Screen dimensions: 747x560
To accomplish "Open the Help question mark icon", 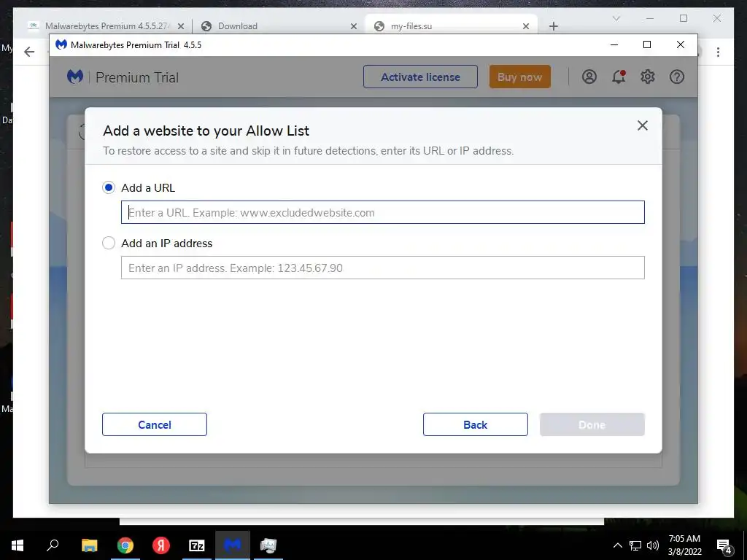I will 677,77.
